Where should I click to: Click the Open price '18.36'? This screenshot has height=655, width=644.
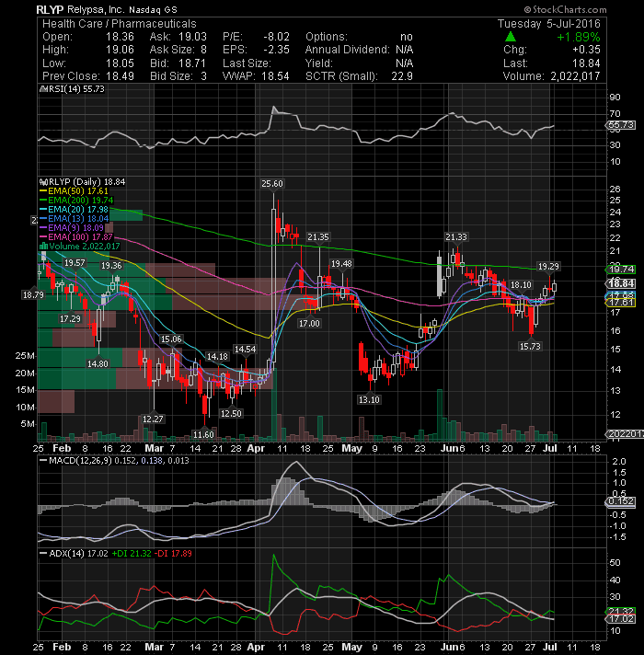(x=120, y=37)
